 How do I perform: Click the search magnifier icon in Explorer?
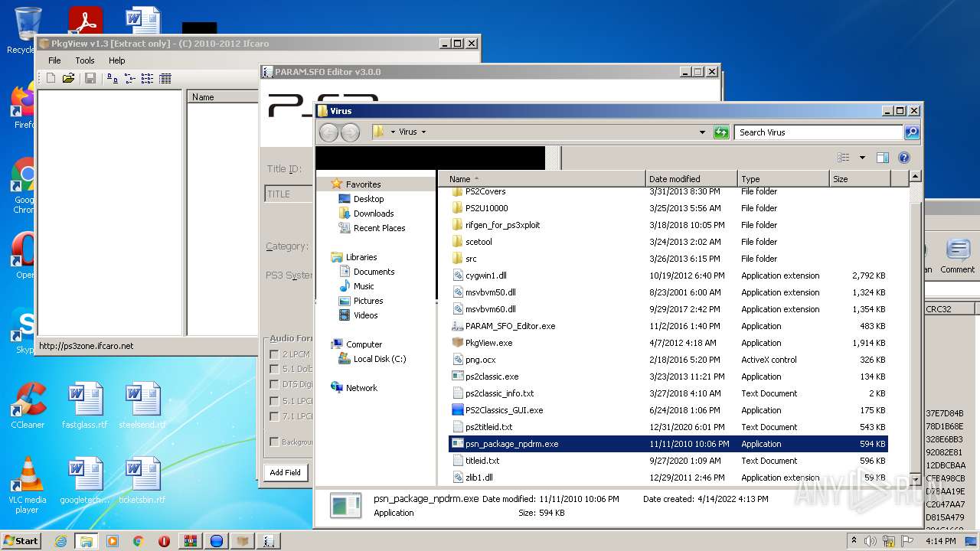tap(911, 132)
